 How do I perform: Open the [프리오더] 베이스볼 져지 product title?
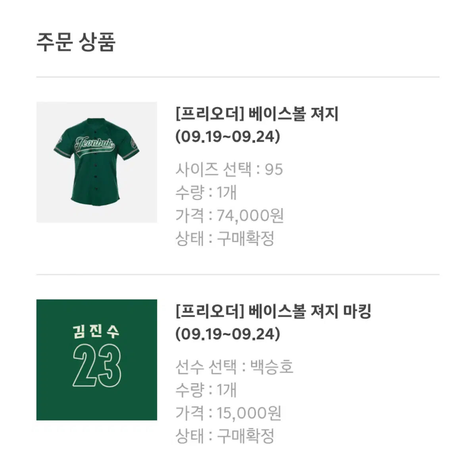257,114
